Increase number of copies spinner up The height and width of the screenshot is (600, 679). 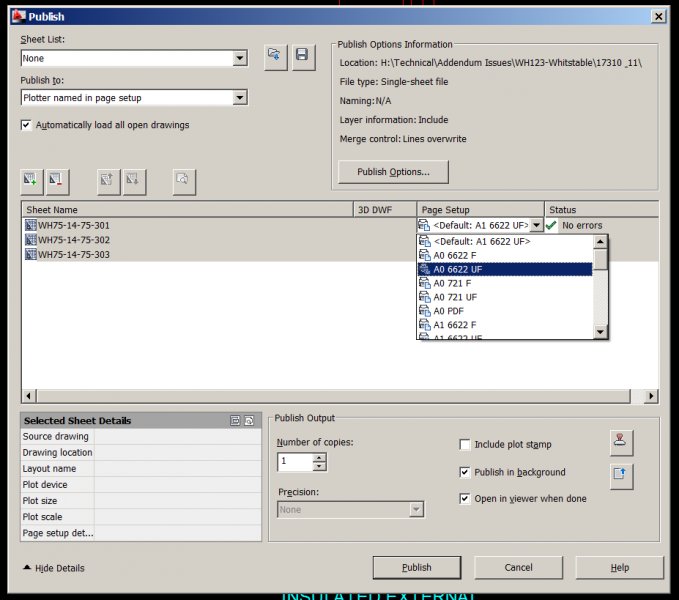point(320,457)
